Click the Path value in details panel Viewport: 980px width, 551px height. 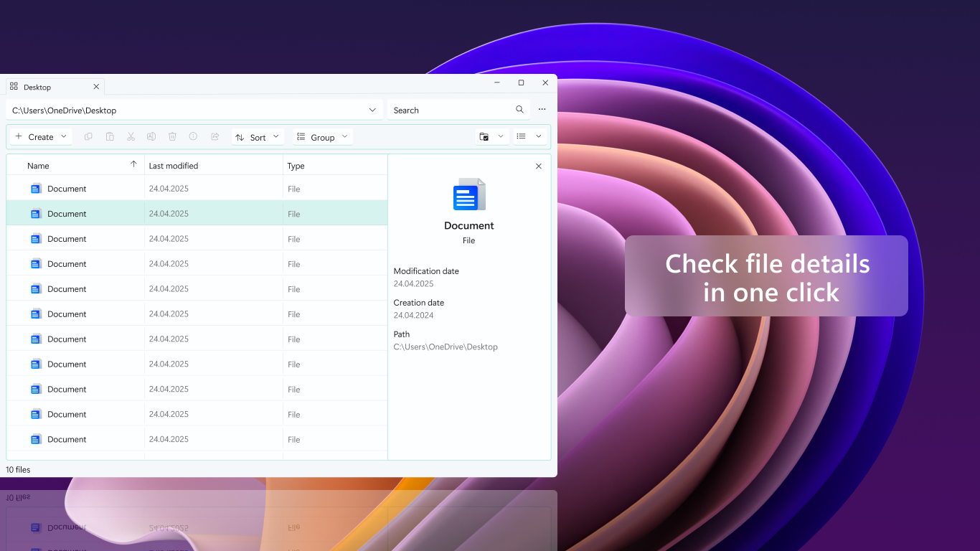(x=446, y=347)
